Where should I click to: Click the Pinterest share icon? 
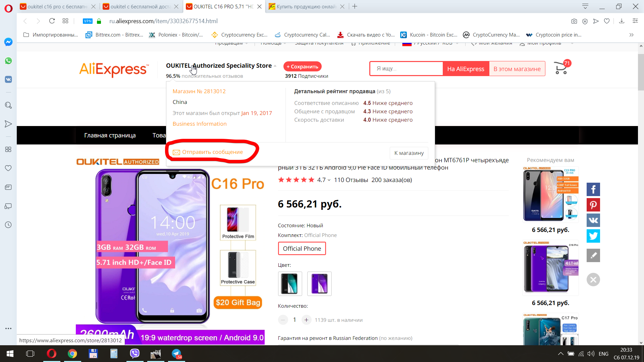(x=593, y=204)
